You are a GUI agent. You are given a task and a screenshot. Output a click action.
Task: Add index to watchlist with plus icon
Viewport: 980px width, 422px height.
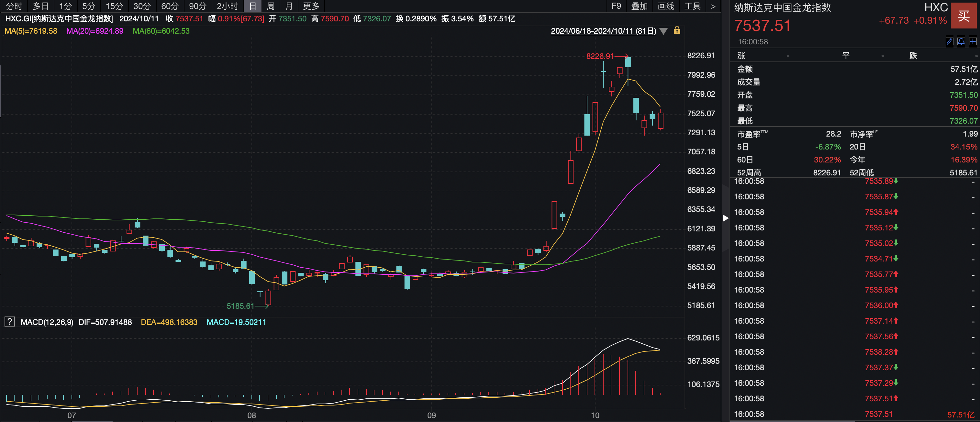[x=973, y=41]
